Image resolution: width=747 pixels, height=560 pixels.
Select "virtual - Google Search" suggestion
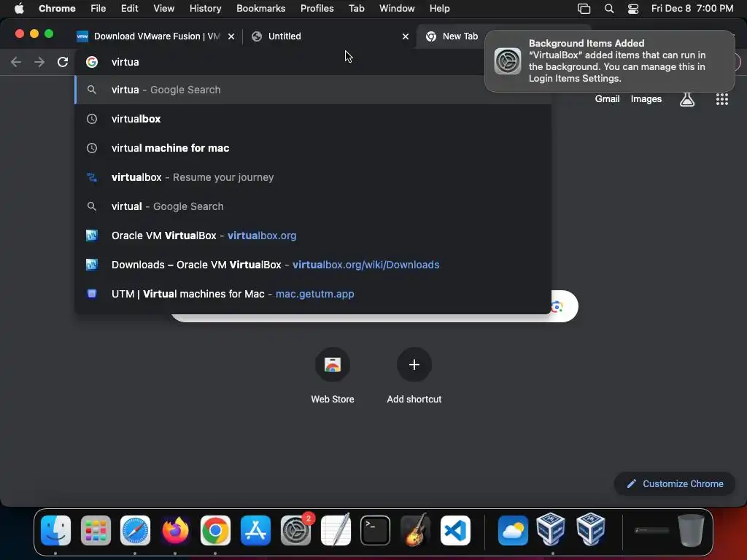coord(313,206)
